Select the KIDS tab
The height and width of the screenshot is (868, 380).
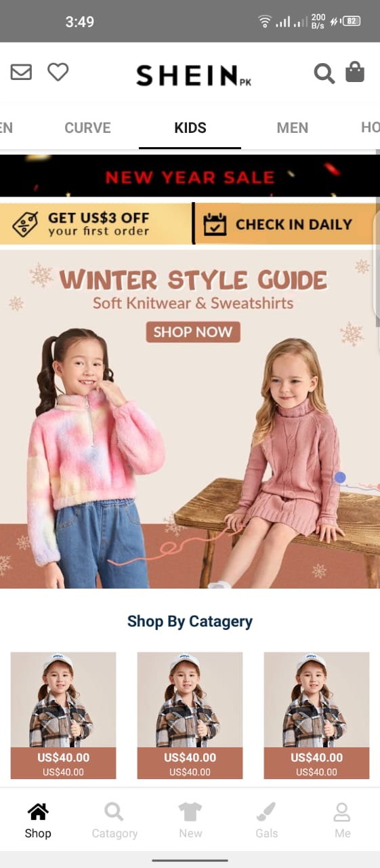tap(190, 127)
